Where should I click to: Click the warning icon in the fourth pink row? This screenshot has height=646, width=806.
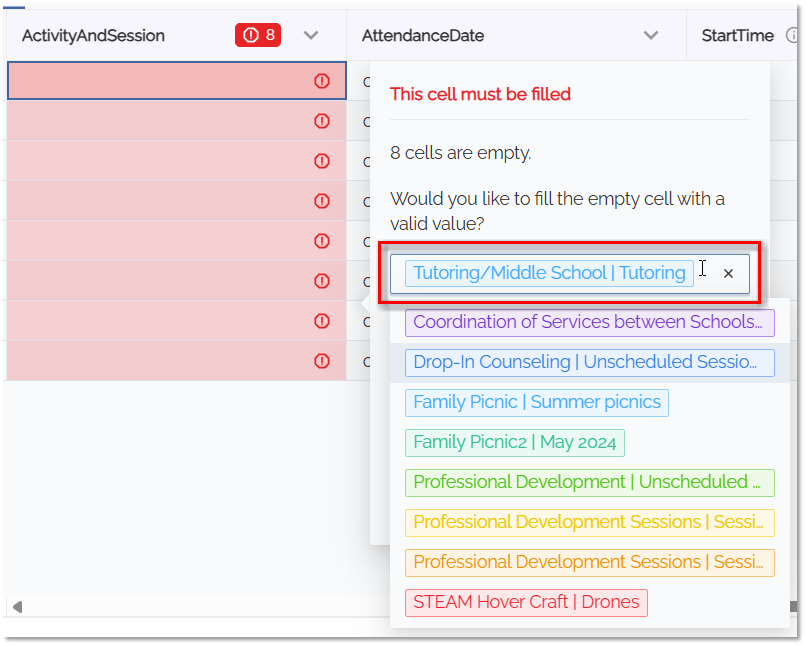(x=321, y=201)
